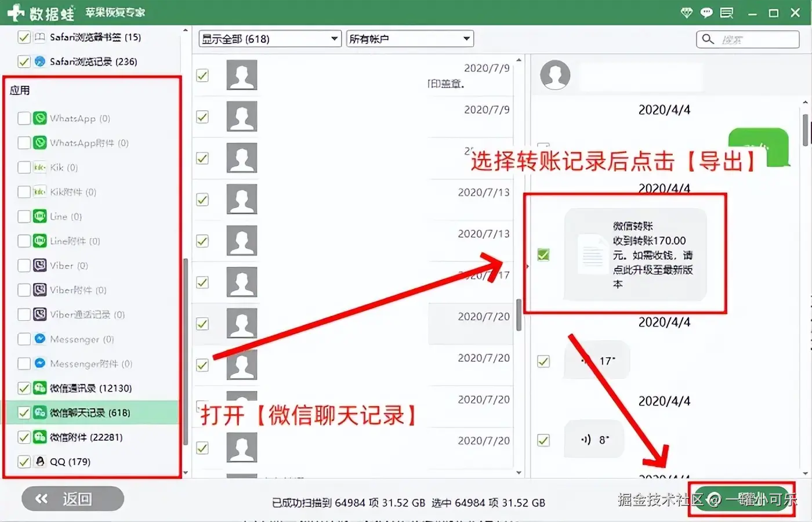Click the Kik (0) app icon
The height and width of the screenshot is (522, 812).
coord(39,168)
